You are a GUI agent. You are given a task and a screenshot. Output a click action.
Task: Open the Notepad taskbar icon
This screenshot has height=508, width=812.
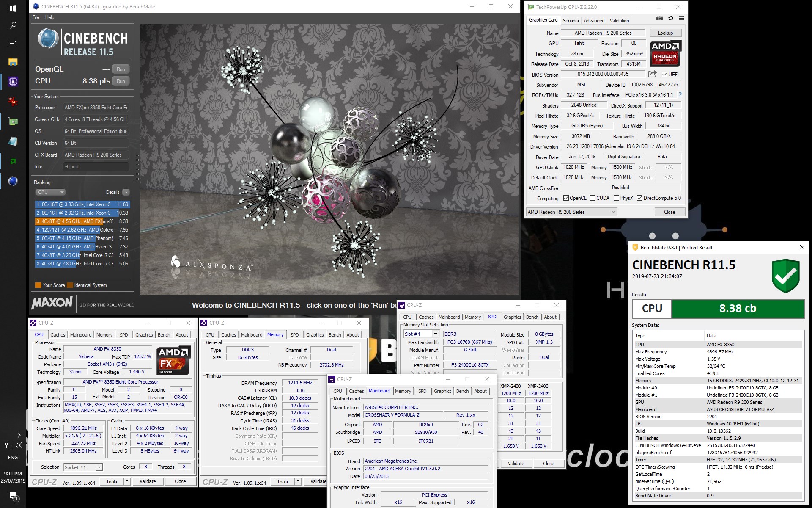13,141
